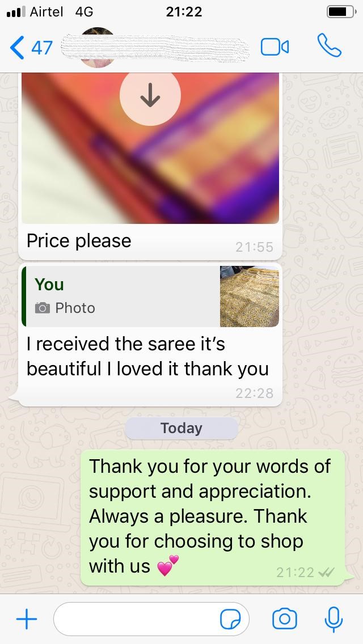Tap the message text input field
363x644 pixels.
(x=151, y=619)
